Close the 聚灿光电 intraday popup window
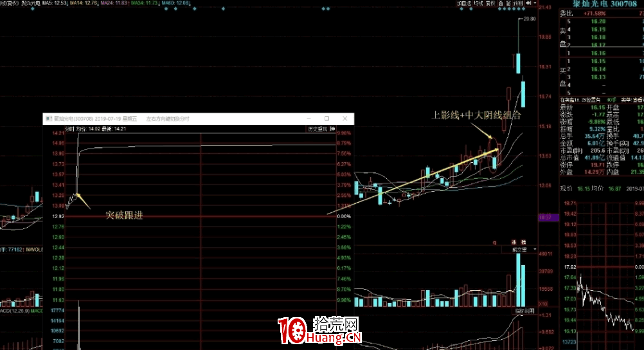644x350 pixels. pyautogui.click(x=344, y=118)
